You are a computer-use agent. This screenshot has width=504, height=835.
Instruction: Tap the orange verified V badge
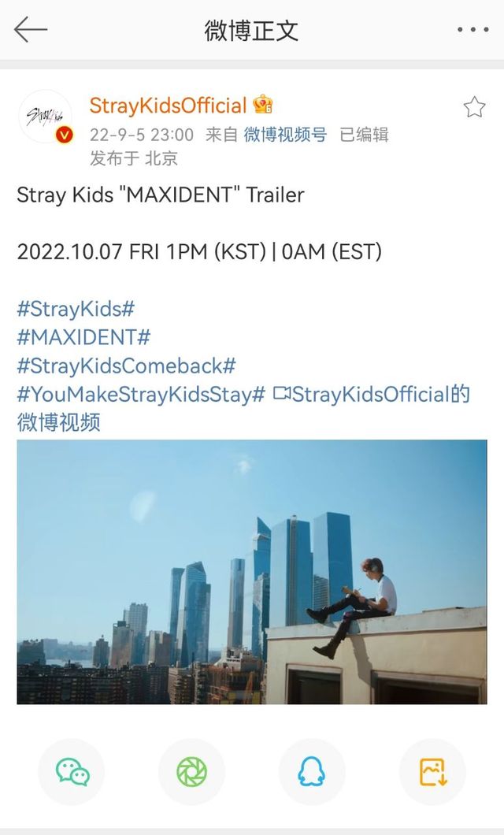tap(65, 135)
